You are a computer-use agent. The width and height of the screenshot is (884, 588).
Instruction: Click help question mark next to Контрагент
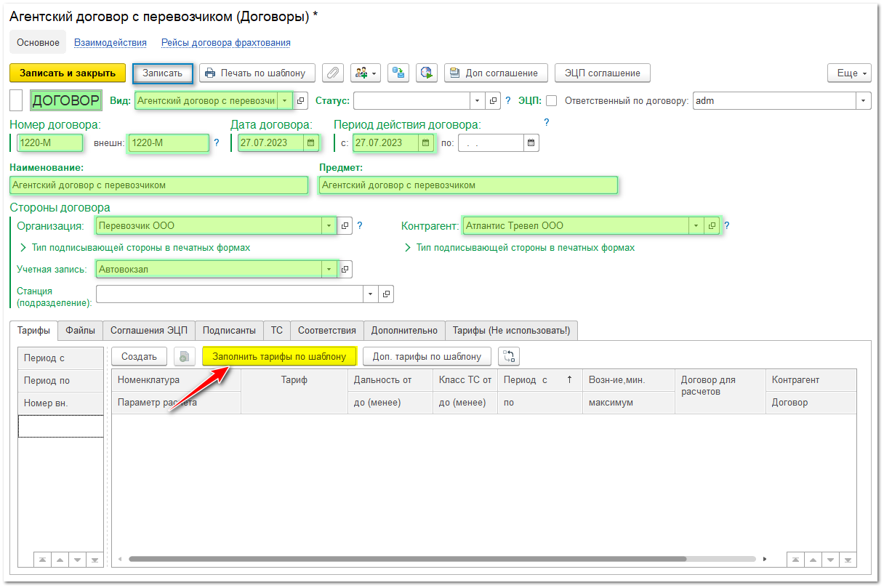[726, 226]
